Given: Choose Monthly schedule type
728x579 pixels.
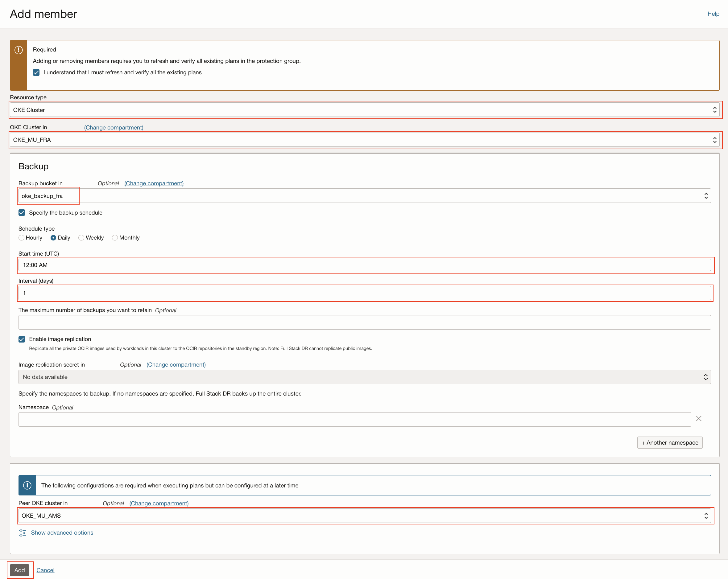Looking at the screenshot, I should coord(115,238).
